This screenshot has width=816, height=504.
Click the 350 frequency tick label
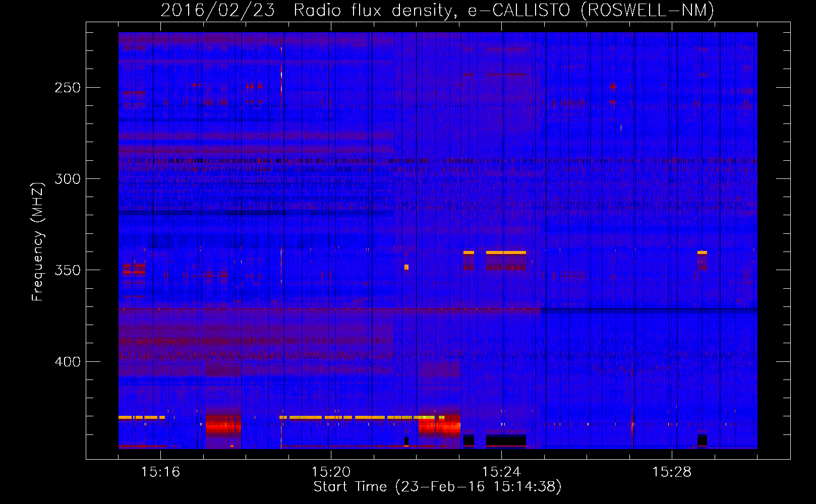coord(68,270)
